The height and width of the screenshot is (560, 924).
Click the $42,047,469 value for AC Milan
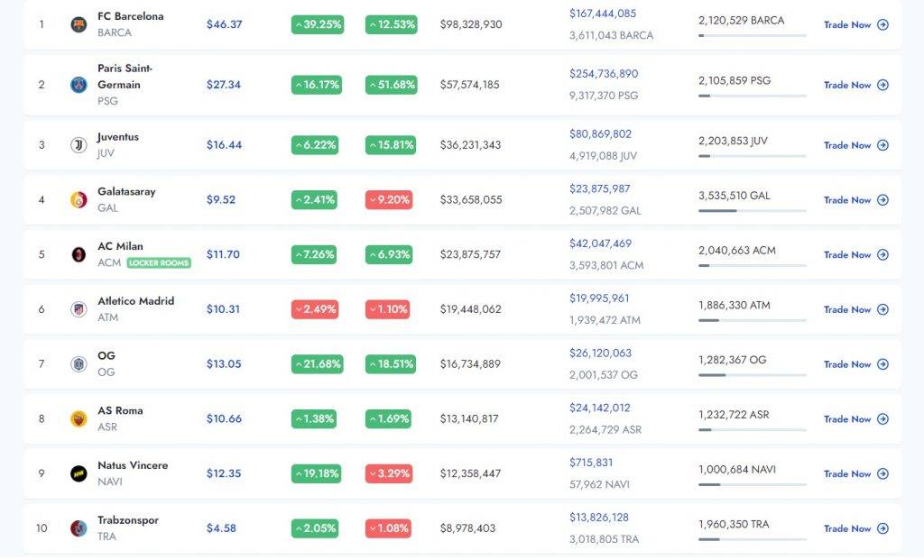(x=600, y=243)
